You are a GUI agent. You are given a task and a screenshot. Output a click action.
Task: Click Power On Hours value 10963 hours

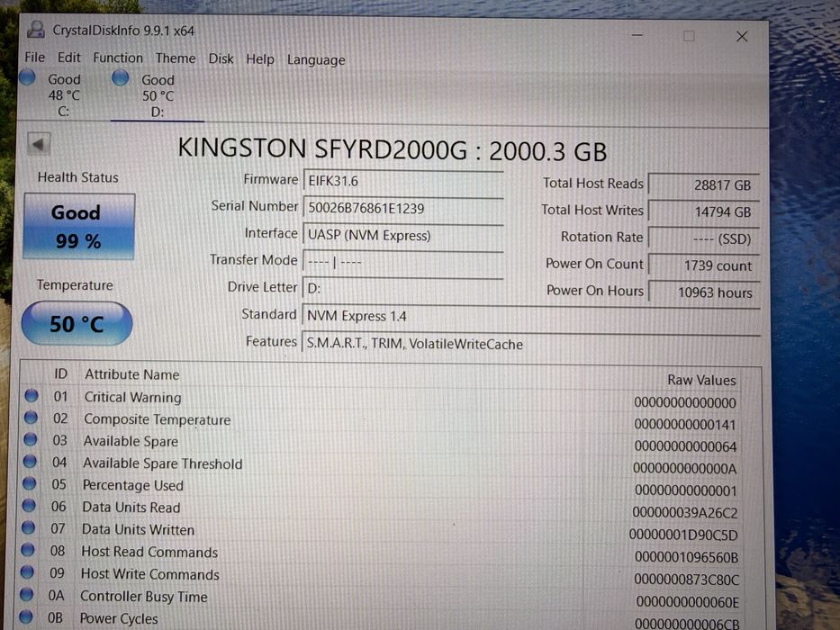tap(704, 292)
